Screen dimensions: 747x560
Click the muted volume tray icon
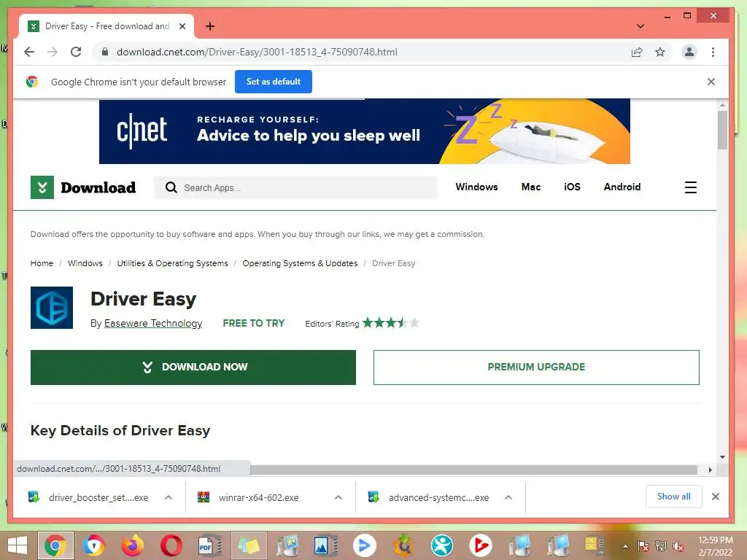click(678, 546)
